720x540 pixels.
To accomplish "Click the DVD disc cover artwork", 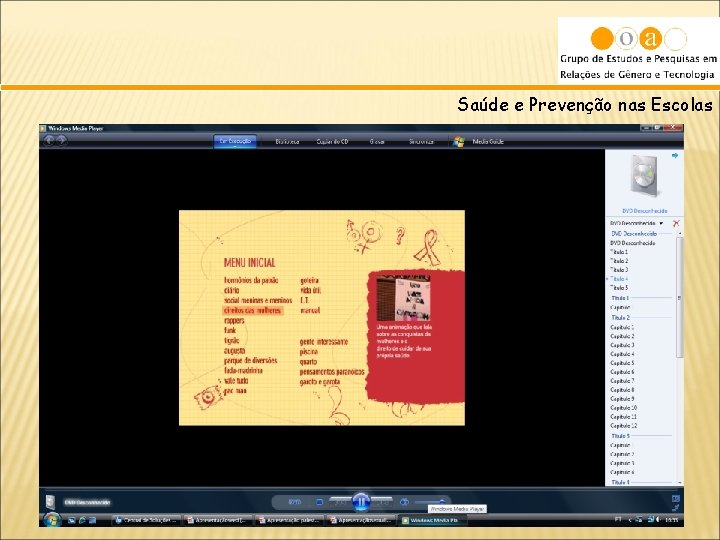I will click(x=645, y=177).
